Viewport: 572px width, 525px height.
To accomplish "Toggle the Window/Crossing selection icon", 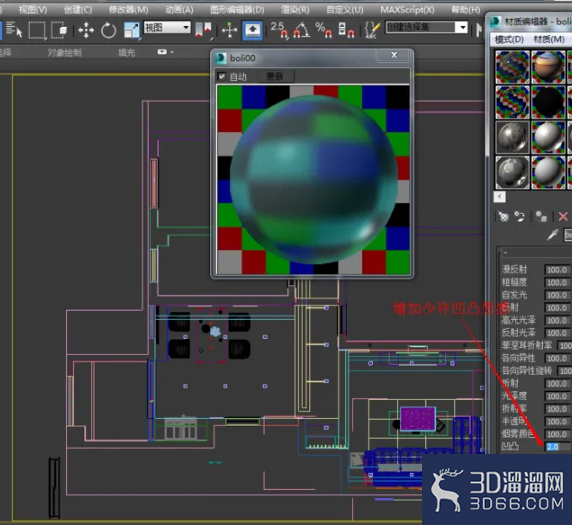I will click(59, 30).
